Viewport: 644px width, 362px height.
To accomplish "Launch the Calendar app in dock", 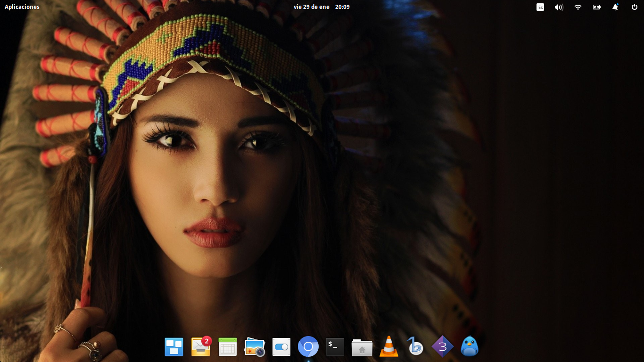I will pyautogui.click(x=228, y=347).
